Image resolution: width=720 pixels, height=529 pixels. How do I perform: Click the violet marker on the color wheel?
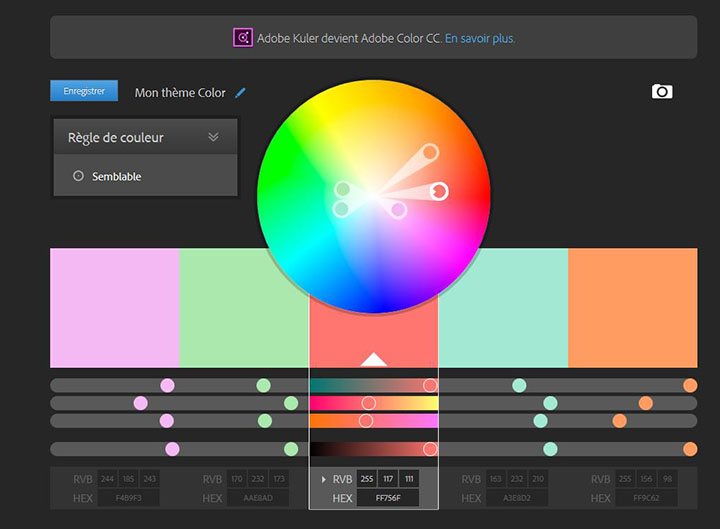coord(399,210)
